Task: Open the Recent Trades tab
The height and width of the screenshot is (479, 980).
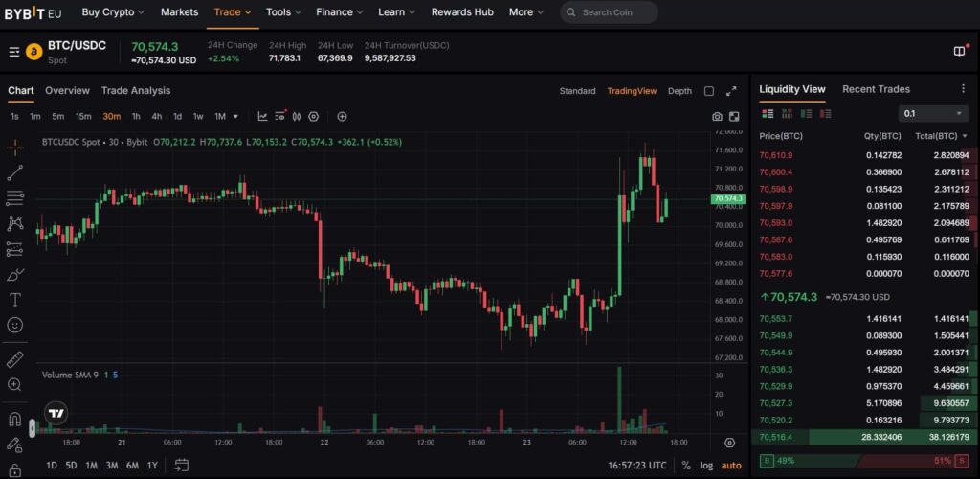Action: pos(877,89)
